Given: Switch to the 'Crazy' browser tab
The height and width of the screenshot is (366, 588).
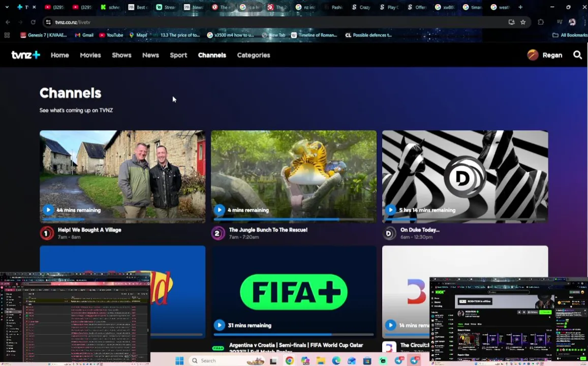Looking at the screenshot, I should pyautogui.click(x=361, y=7).
